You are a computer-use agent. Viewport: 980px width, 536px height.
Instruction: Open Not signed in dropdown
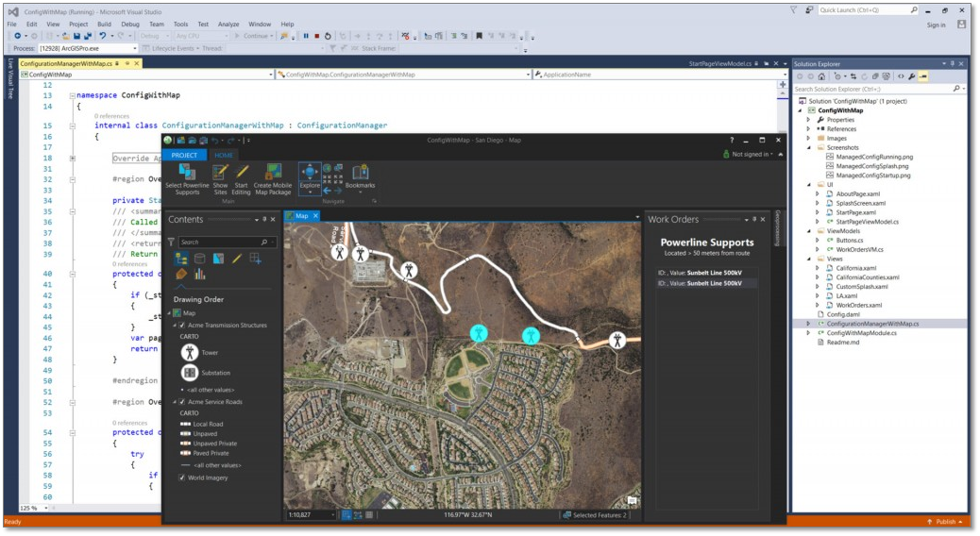tap(752, 155)
